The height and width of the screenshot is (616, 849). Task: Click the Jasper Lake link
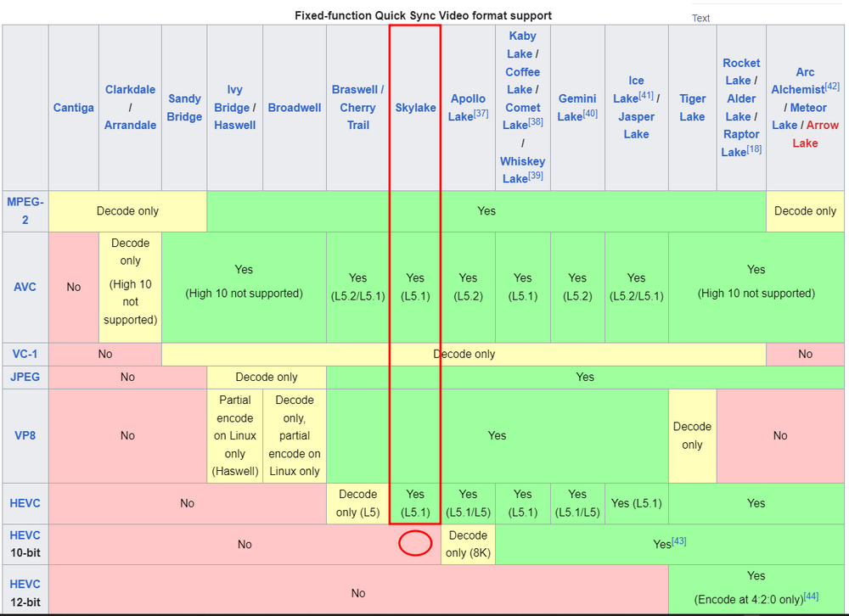[x=636, y=125]
